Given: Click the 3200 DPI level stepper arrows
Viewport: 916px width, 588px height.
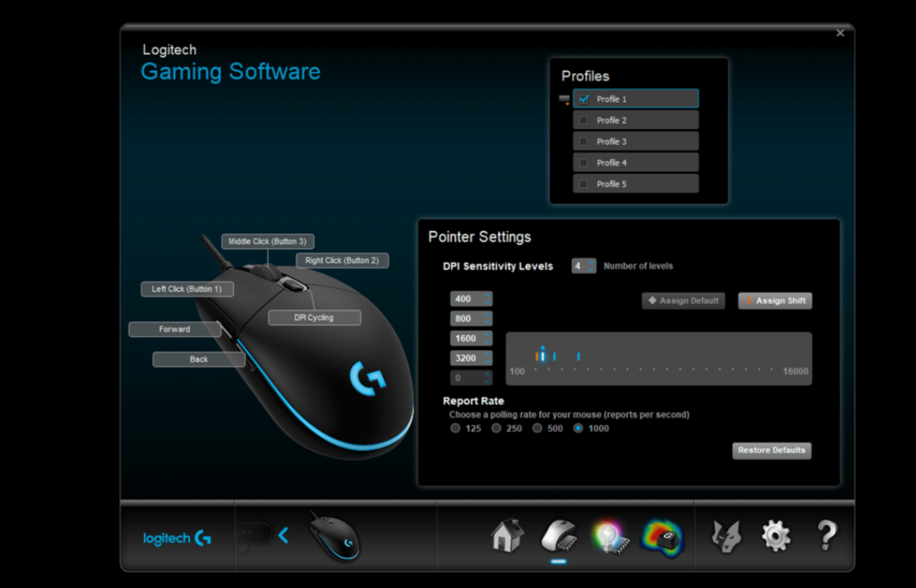Looking at the screenshot, I should [x=487, y=358].
